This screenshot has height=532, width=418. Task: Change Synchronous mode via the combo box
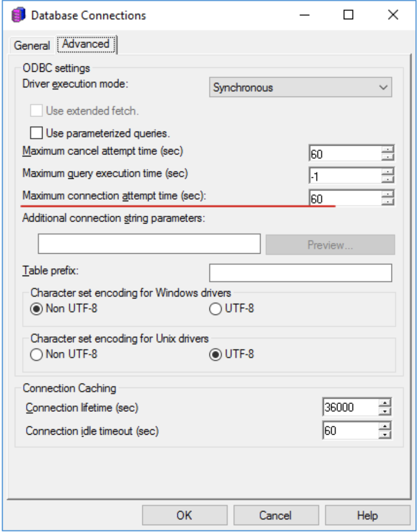click(297, 86)
